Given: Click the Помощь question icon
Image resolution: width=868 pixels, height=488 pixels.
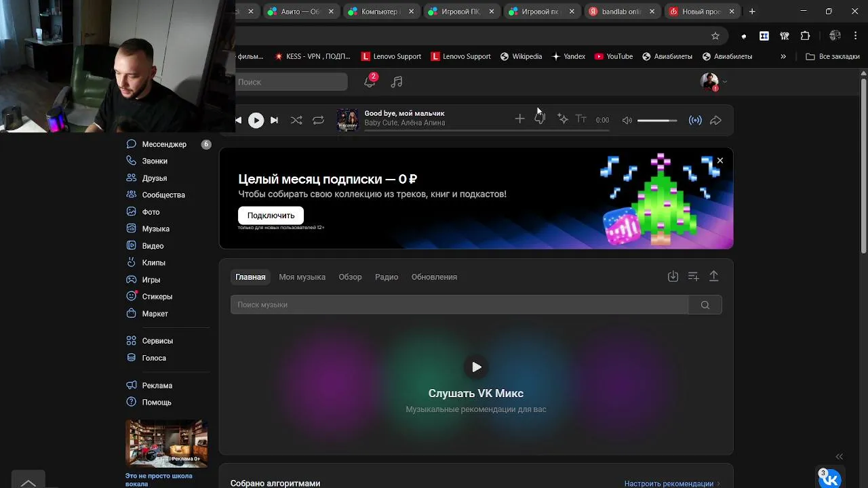Looking at the screenshot, I should 132,402.
